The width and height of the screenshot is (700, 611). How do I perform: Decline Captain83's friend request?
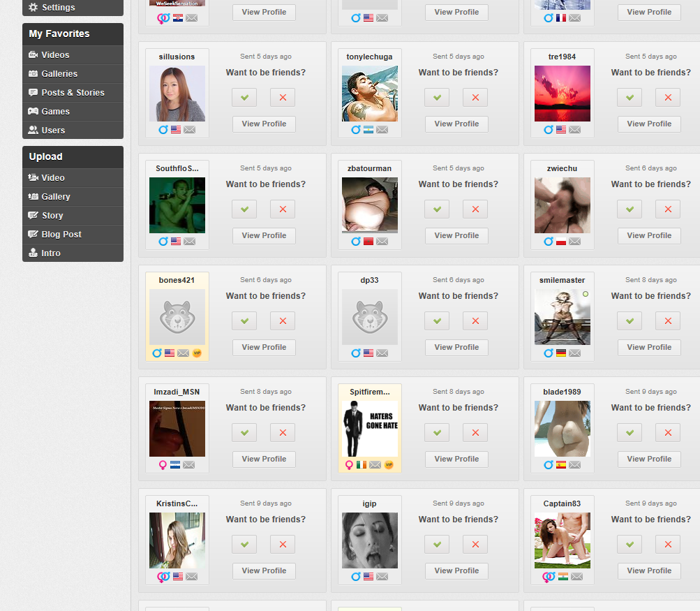668,544
